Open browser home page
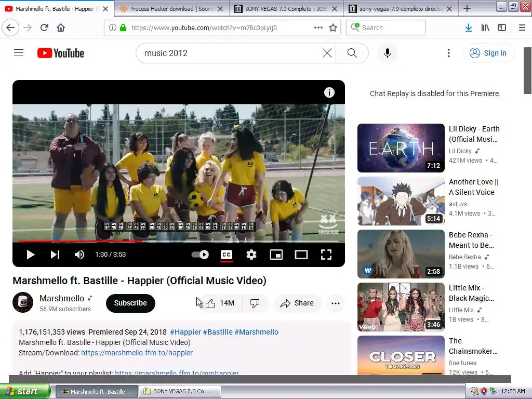The width and height of the screenshot is (532, 399). coord(61,28)
